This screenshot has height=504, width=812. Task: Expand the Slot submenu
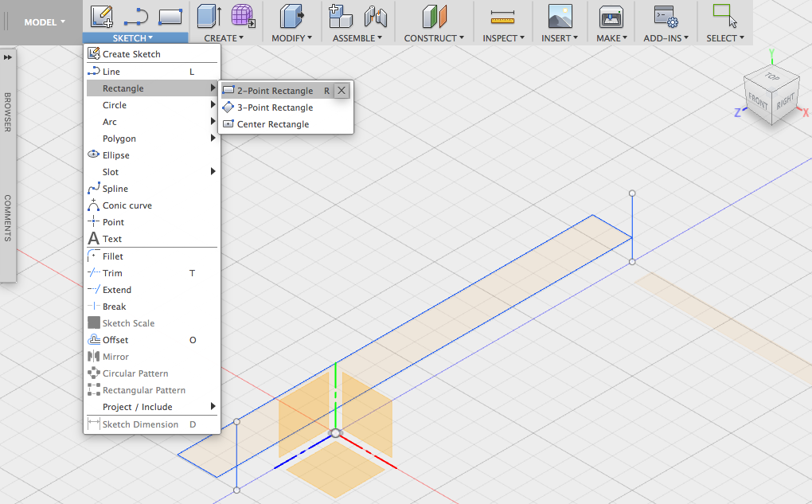(152, 171)
